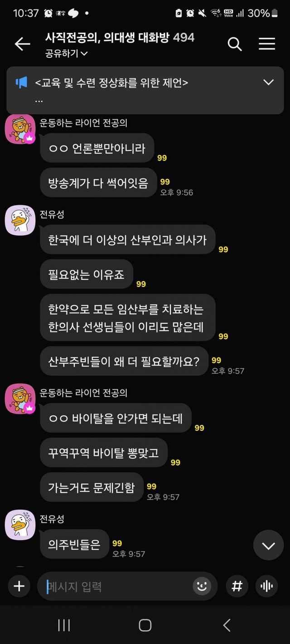Image resolution: width=290 pixels, height=644 pixels.
Task: Select the message 방송계가 다 썩어있음
Action: coord(98,183)
